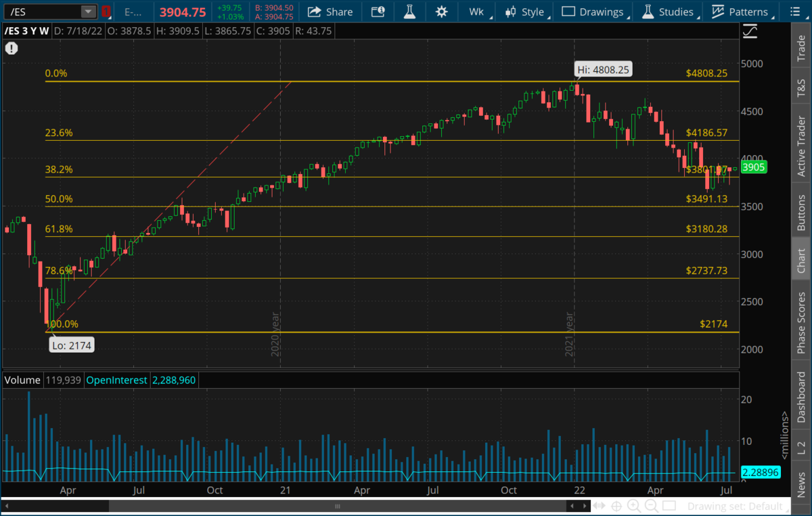Screen dimensions: 812x516
Task: Click the double-arrow horizontal expansion icon
Action: 599,506
